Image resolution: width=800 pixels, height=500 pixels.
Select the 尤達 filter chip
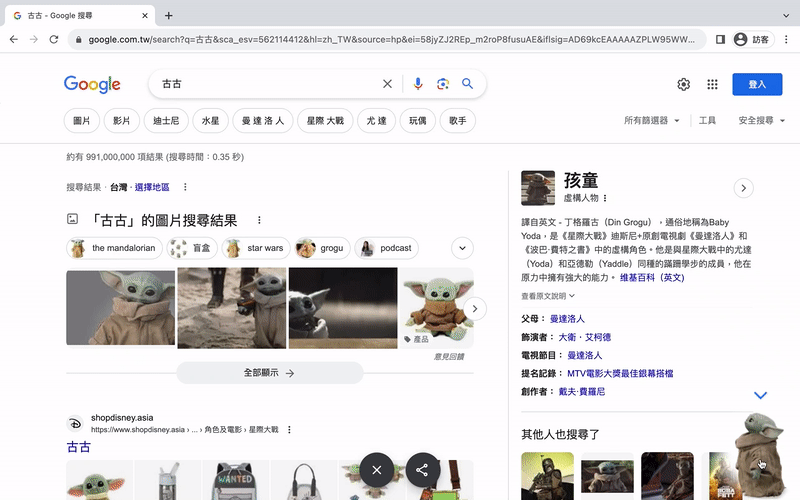(377, 121)
